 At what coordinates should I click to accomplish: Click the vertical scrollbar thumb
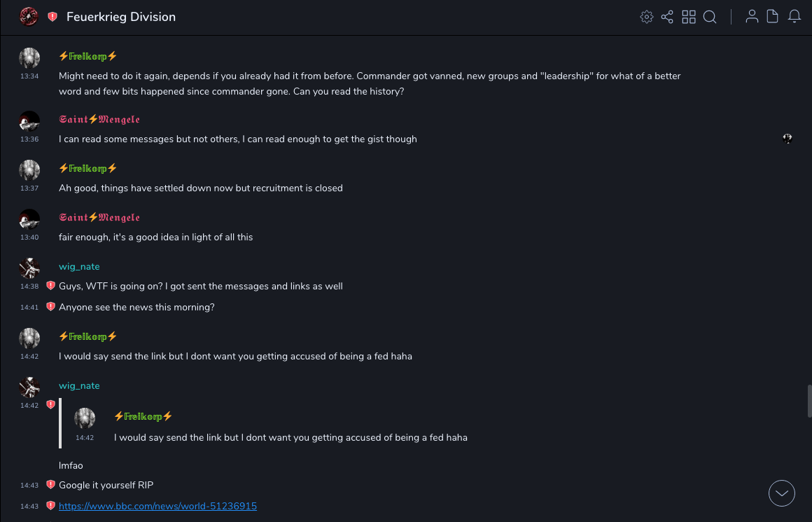(808, 401)
